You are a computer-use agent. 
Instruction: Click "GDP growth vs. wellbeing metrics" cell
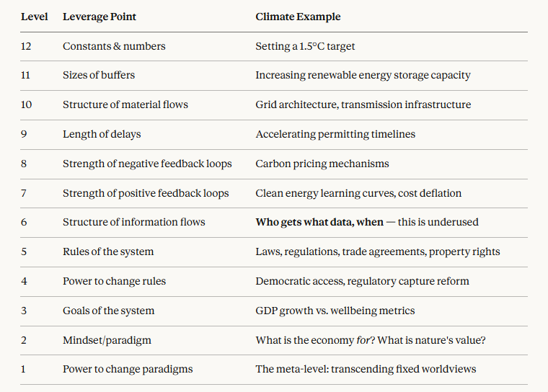[x=335, y=311]
